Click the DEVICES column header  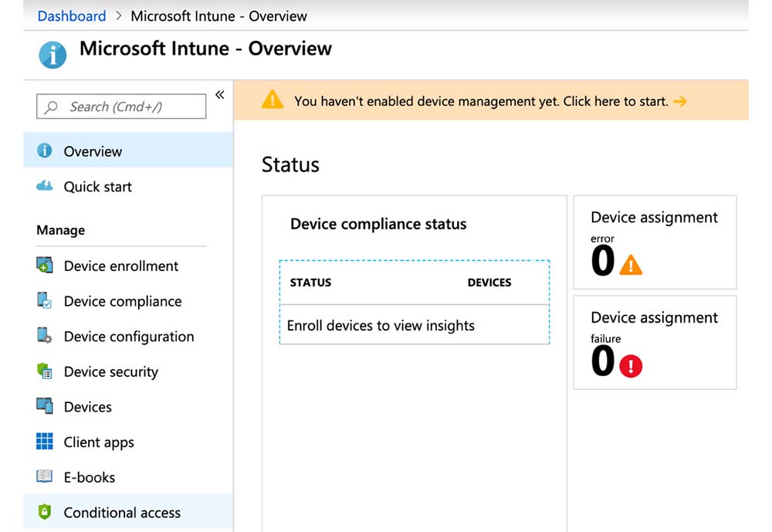(x=489, y=283)
